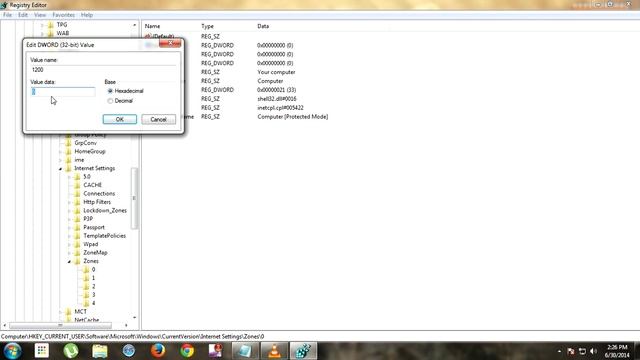The width and height of the screenshot is (640, 360).
Task: Open network status tray icon
Action: click(582, 351)
